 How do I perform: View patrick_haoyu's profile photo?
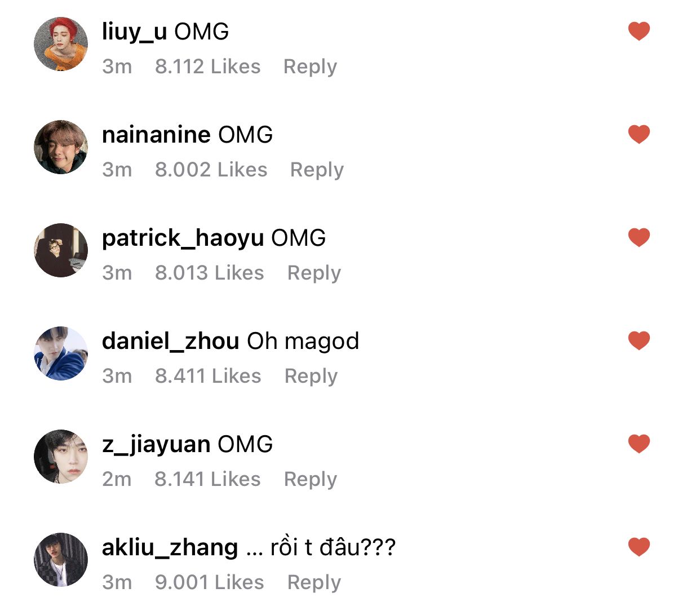pyautogui.click(x=61, y=250)
